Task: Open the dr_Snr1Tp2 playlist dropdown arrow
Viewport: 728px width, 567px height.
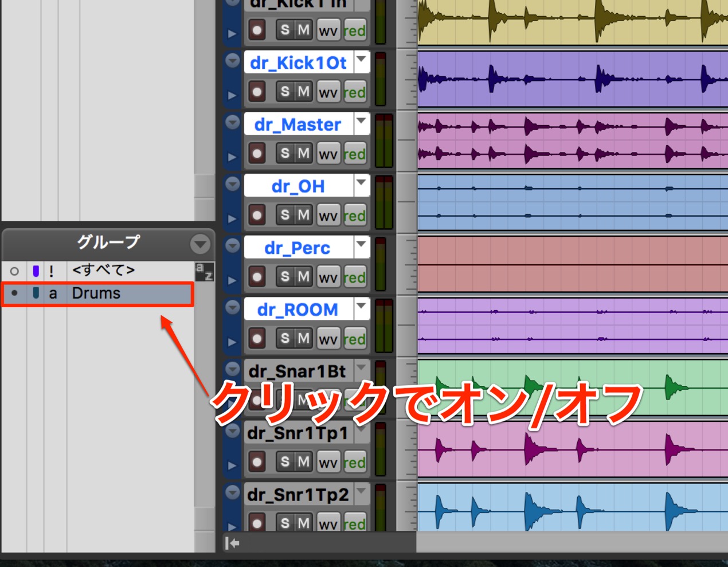Action: click(362, 493)
